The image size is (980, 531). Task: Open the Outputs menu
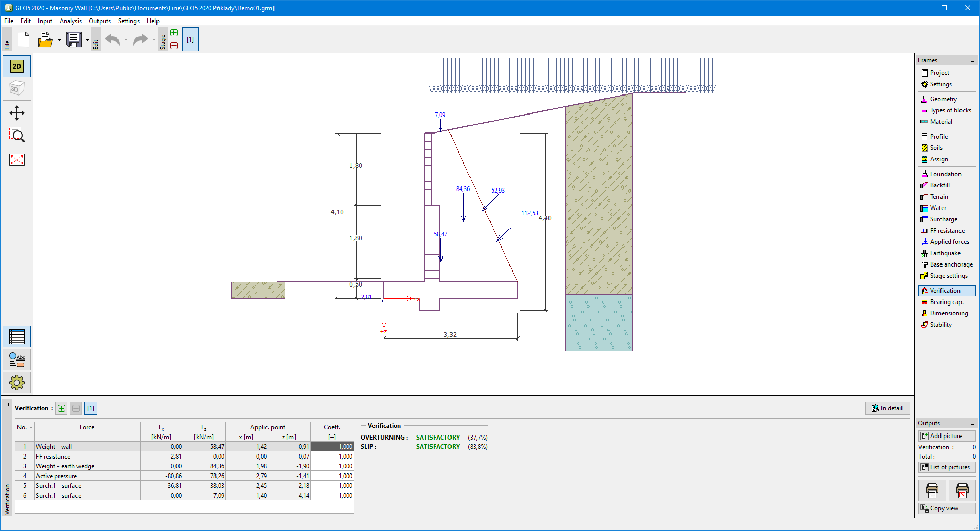tap(100, 21)
